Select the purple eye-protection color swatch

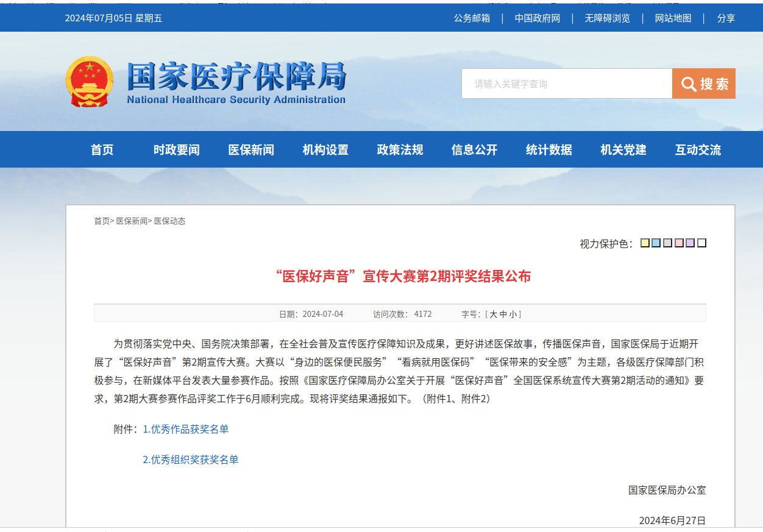(x=690, y=243)
